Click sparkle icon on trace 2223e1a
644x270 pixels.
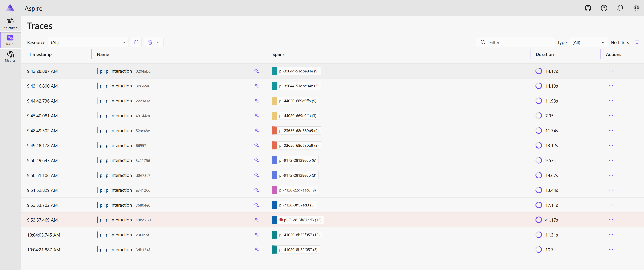(x=256, y=101)
